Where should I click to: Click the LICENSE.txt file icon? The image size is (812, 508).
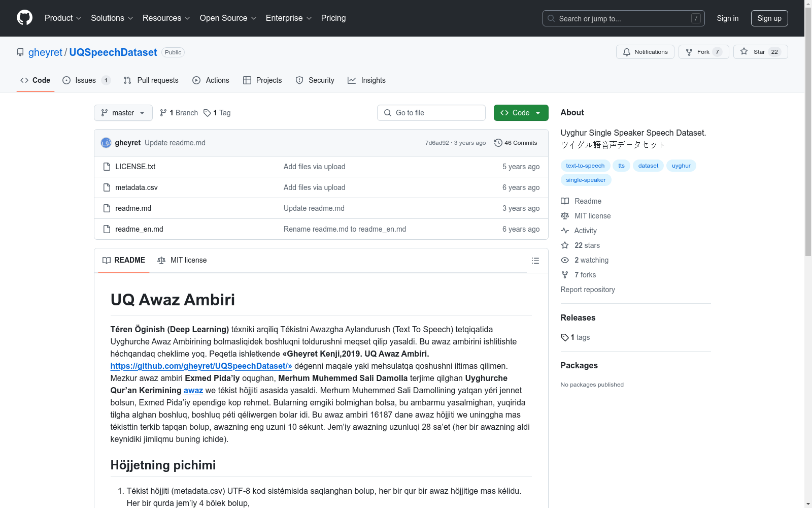tap(107, 167)
